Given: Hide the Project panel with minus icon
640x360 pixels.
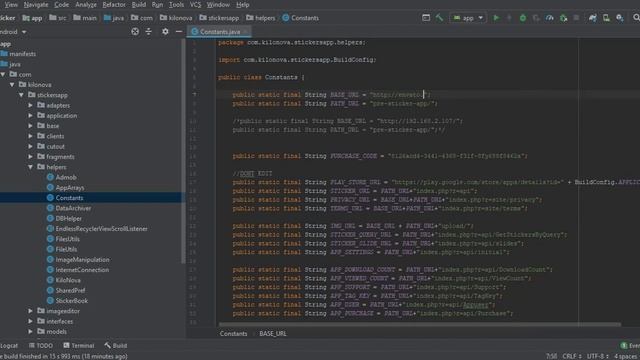Looking at the screenshot, I should coord(179,31).
